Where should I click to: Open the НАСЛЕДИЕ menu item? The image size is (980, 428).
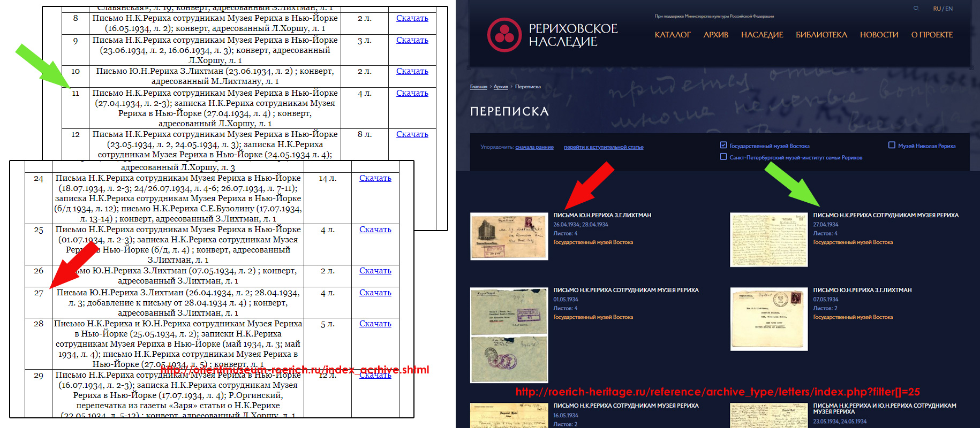point(762,35)
